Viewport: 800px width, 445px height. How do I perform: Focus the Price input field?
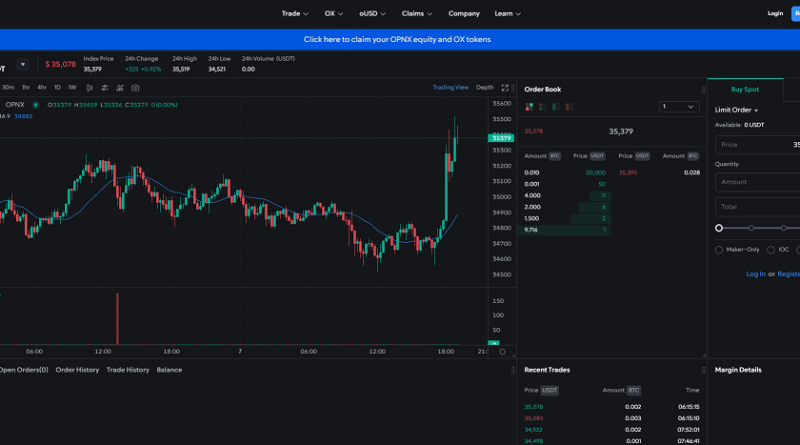(757, 145)
